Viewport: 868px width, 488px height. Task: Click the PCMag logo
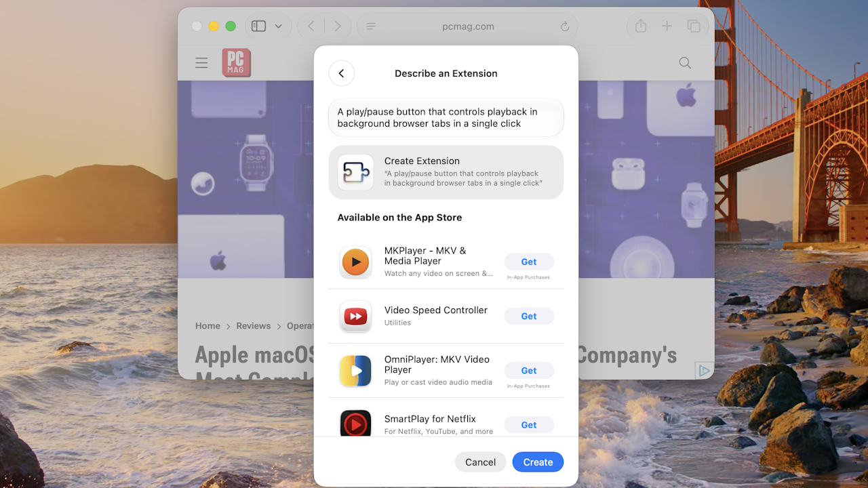click(237, 62)
